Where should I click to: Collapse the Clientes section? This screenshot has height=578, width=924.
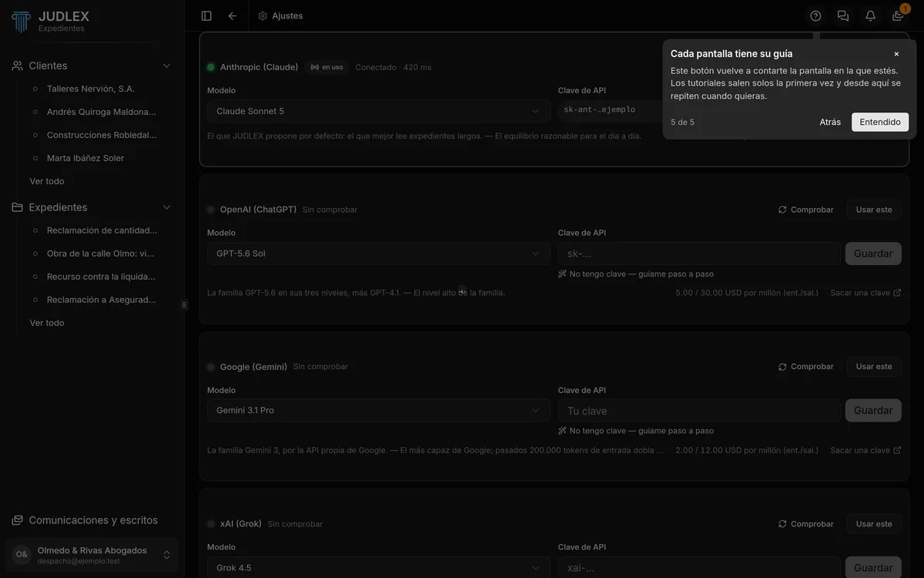166,66
